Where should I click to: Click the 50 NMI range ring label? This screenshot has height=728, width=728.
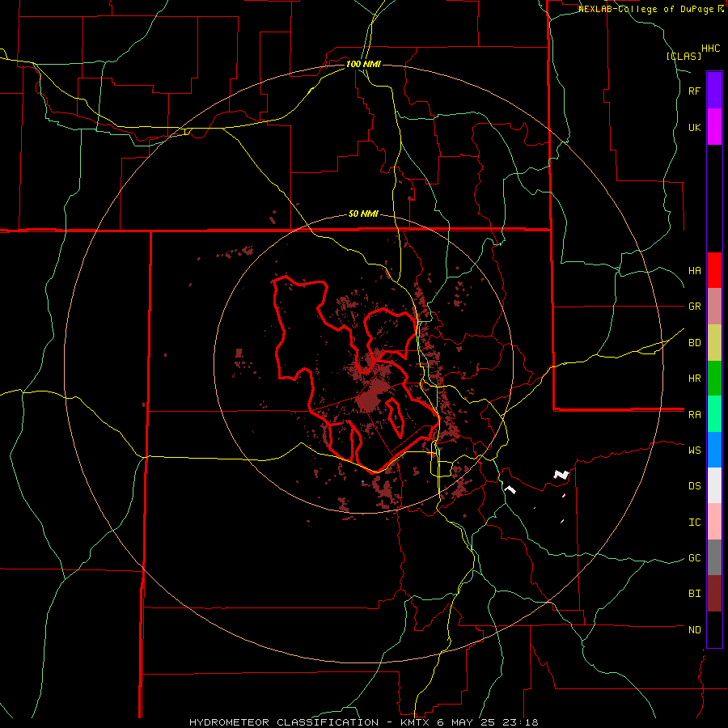tap(363, 214)
